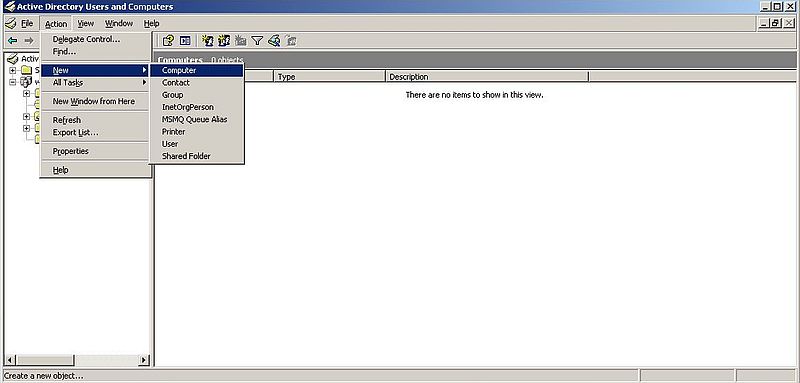Open the Help menu in menu bar
Viewport: 800px width, 383px height.
click(152, 23)
